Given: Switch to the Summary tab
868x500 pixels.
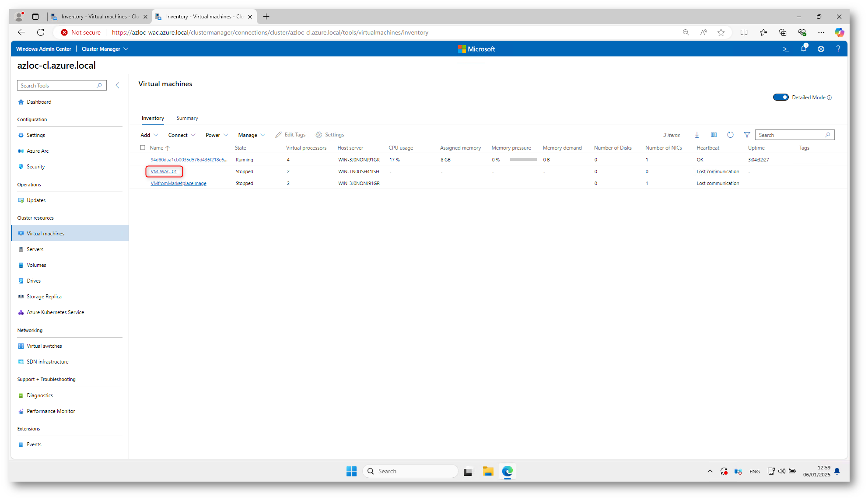Looking at the screenshot, I should [x=187, y=118].
